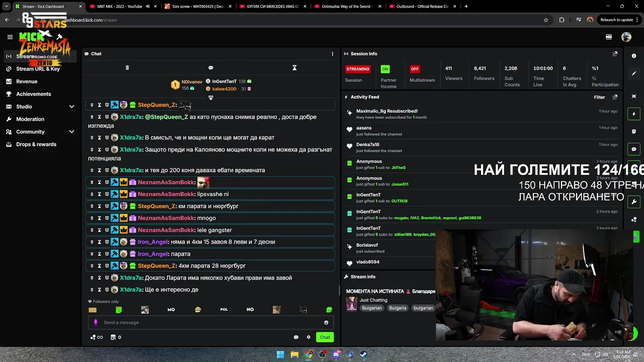Insert the 'POL' quick emote
Screen dimensions: 644x362
click(x=224, y=310)
